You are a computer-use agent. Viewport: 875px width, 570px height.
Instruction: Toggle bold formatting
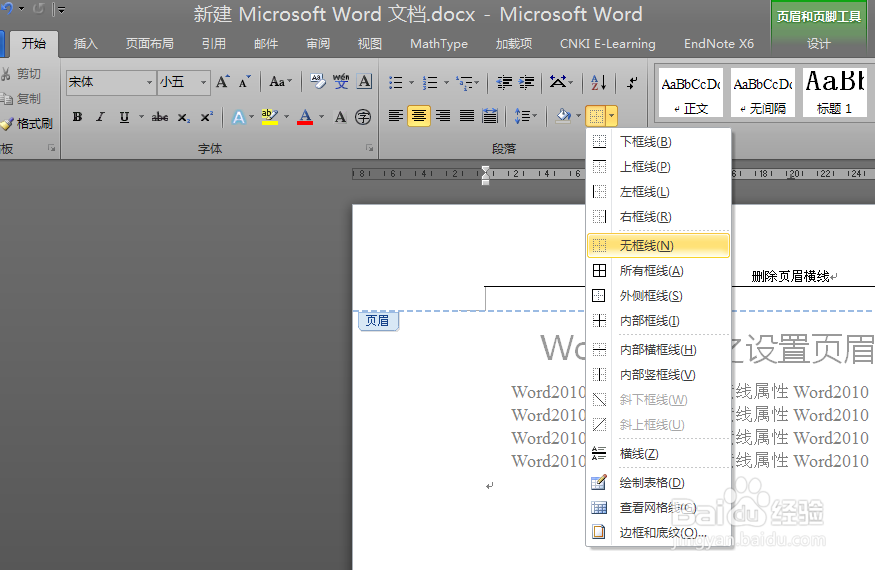point(78,117)
